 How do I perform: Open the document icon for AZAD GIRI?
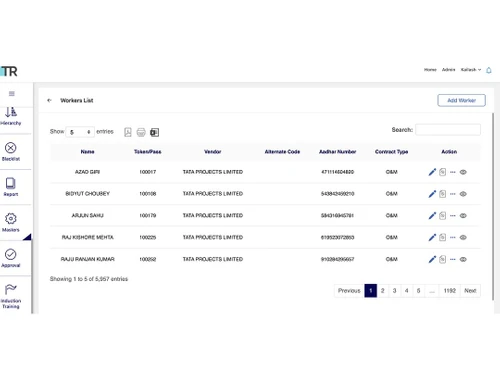pos(442,172)
